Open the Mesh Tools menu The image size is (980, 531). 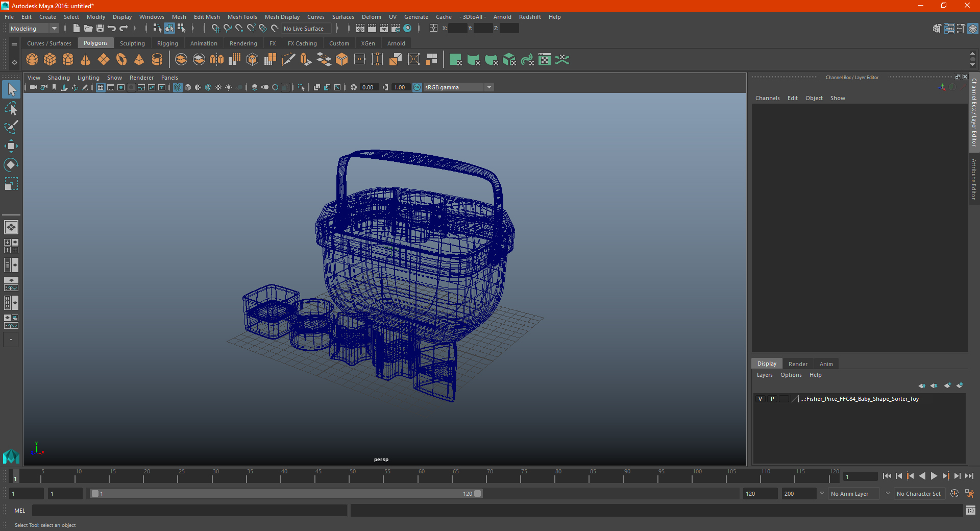click(242, 17)
